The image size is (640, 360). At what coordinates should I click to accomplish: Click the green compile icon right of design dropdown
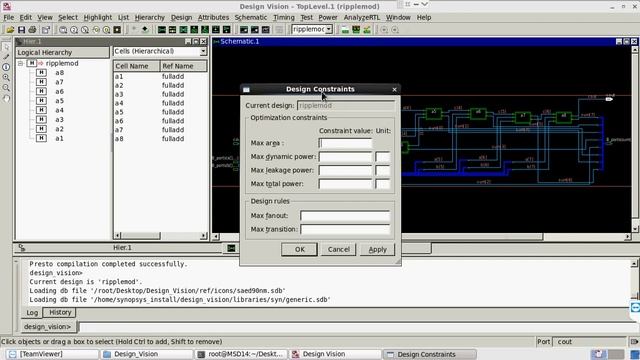[345, 30]
